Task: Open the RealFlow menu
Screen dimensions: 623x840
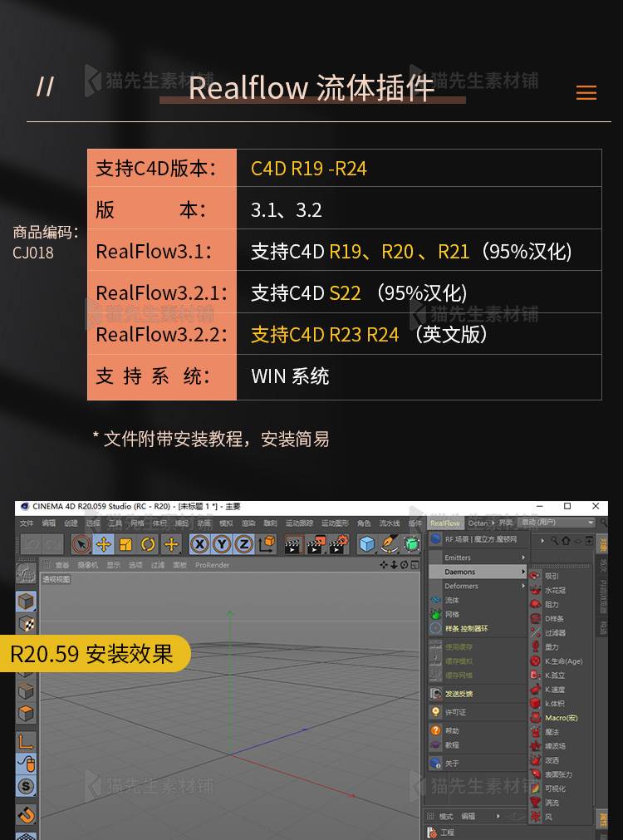Action: point(444,523)
